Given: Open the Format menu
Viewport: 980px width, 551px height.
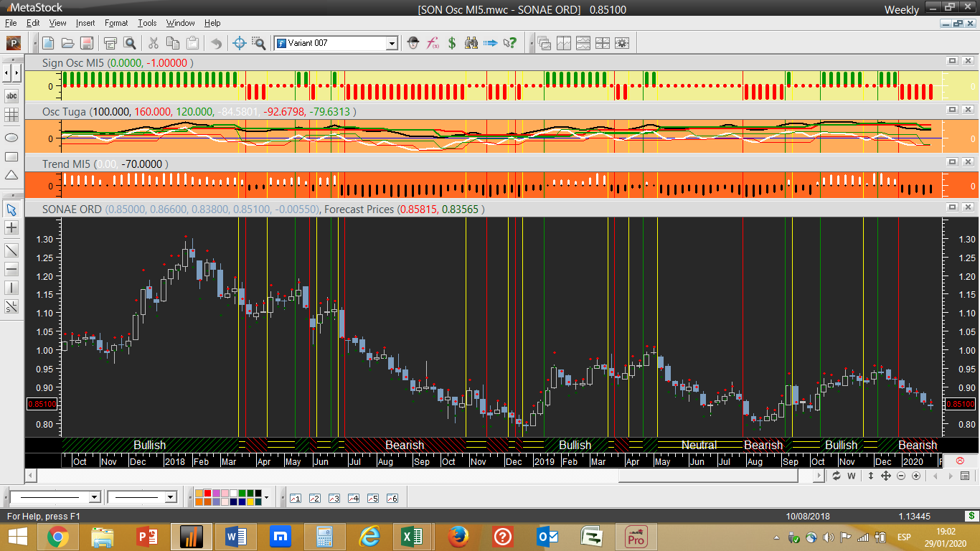Looking at the screenshot, I should coord(116,23).
